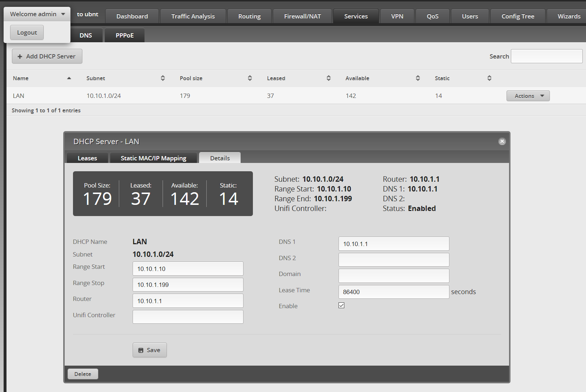Open the Actions dropdown for LAN

[x=528, y=96]
